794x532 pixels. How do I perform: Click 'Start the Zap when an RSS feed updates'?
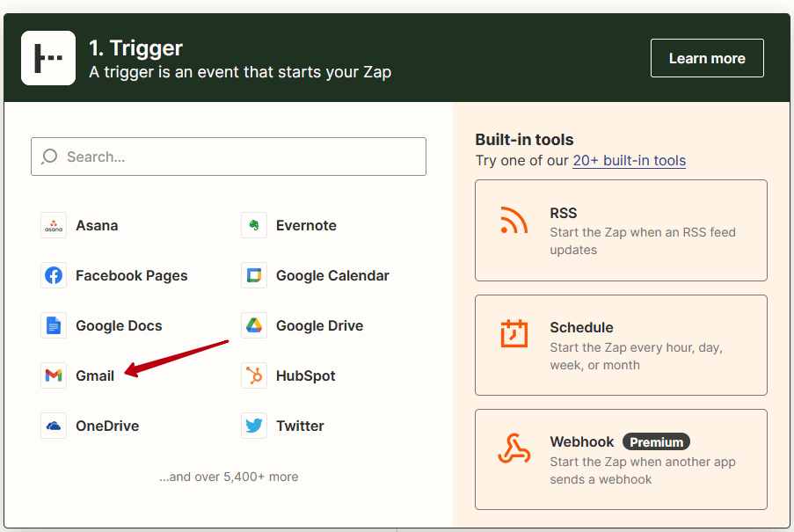coord(643,241)
